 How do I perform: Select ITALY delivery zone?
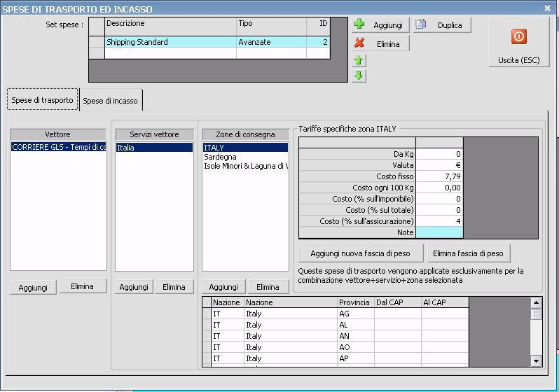click(x=245, y=147)
